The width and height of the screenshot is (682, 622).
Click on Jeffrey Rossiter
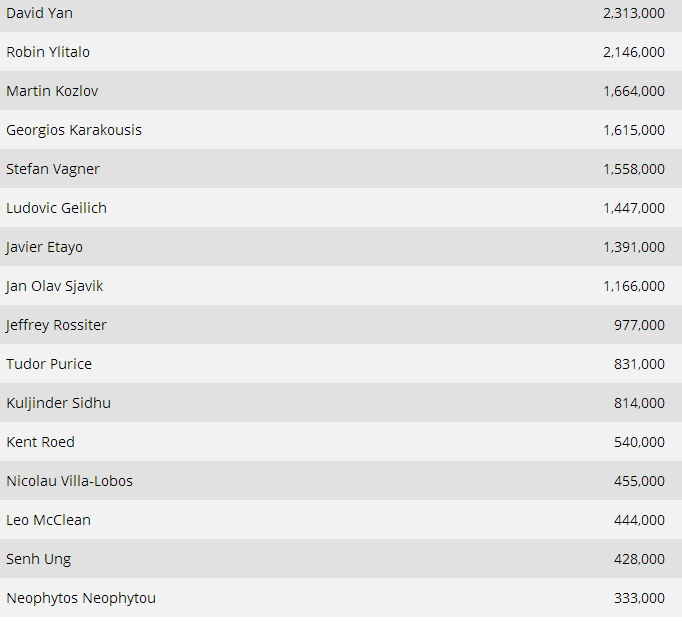pos(56,325)
